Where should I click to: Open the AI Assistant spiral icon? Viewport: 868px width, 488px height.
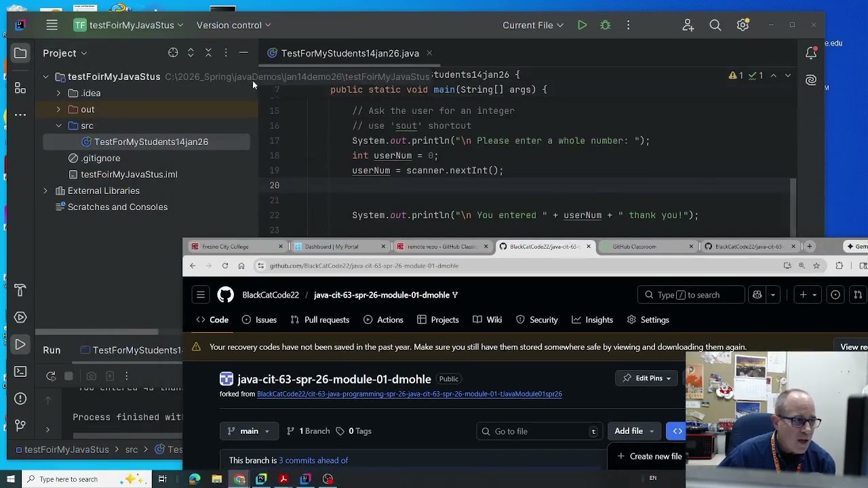811,80
